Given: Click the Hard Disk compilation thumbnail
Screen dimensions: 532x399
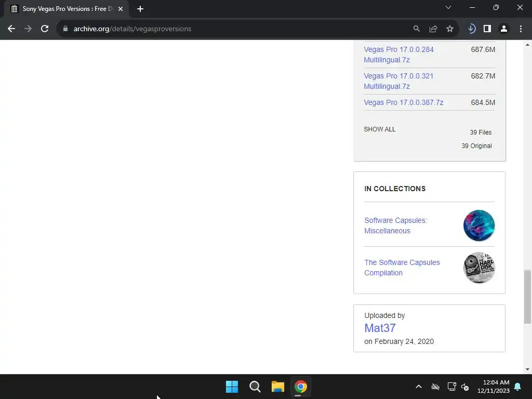Looking at the screenshot, I should point(478,268).
